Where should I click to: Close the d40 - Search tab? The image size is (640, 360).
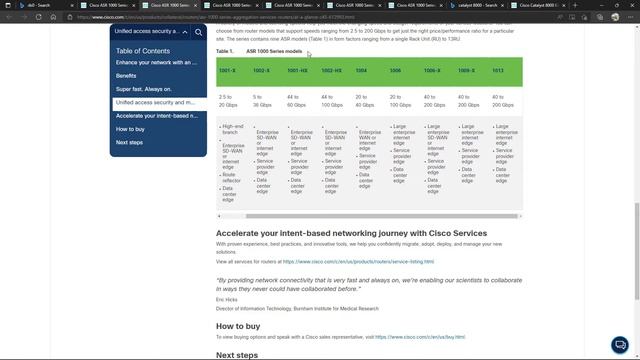pyautogui.click(x=72, y=5)
